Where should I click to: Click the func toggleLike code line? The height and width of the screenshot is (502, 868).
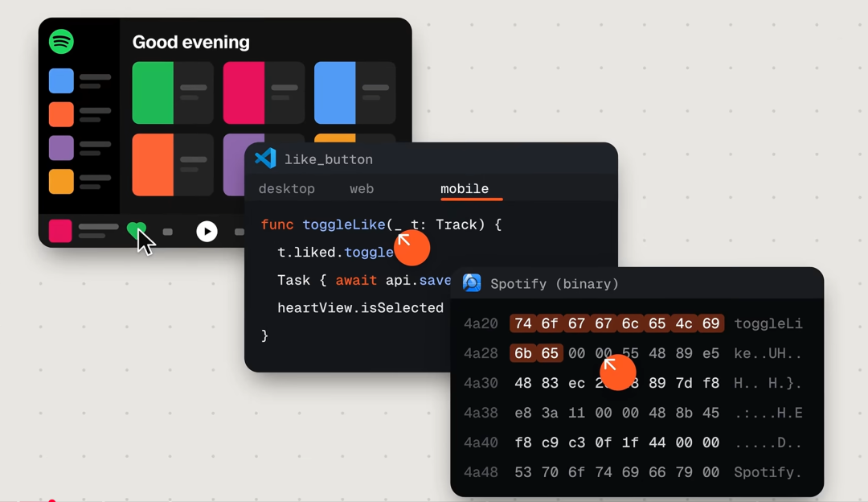[x=381, y=224]
